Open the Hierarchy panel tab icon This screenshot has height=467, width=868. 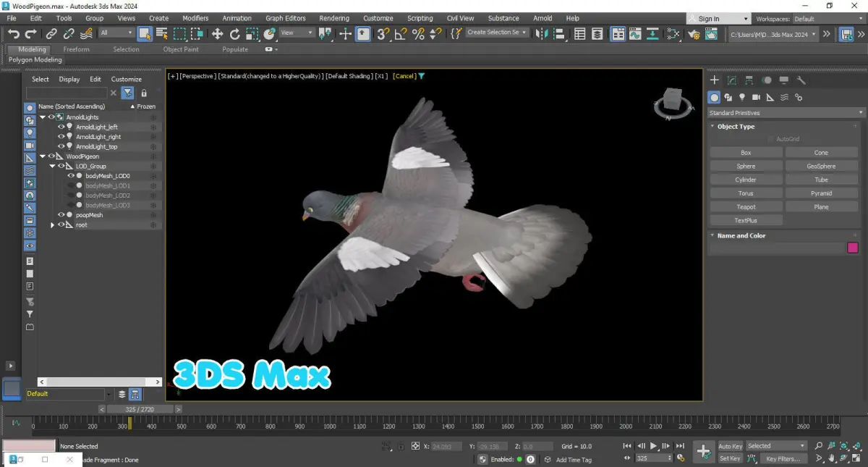pyautogui.click(x=749, y=80)
